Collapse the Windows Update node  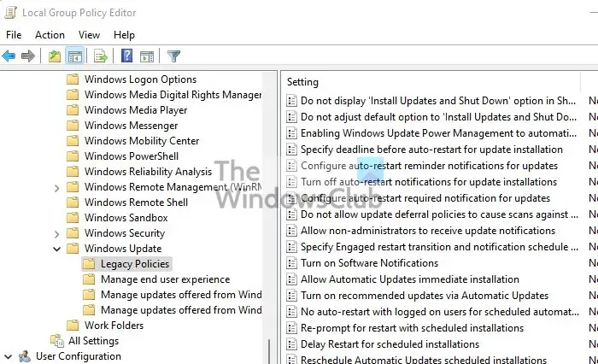click(x=57, y=250)
